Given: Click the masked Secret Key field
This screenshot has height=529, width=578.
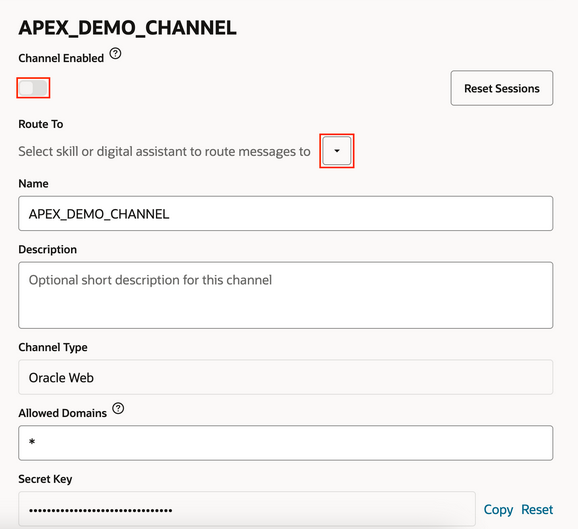Looking at the screenshot, I should [247, 509].
